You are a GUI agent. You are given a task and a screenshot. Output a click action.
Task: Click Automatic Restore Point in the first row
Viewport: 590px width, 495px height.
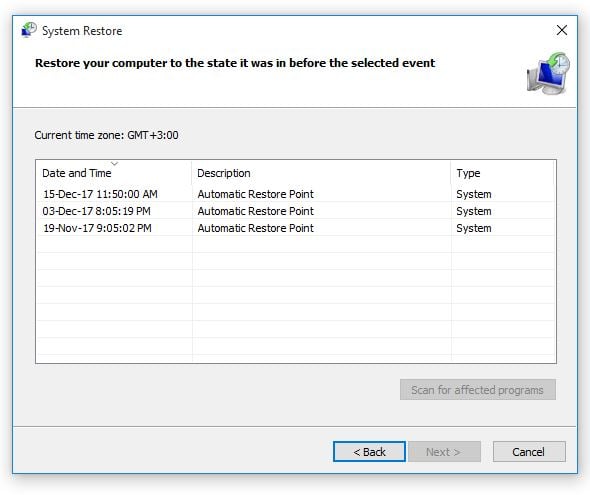coord(255,194)
